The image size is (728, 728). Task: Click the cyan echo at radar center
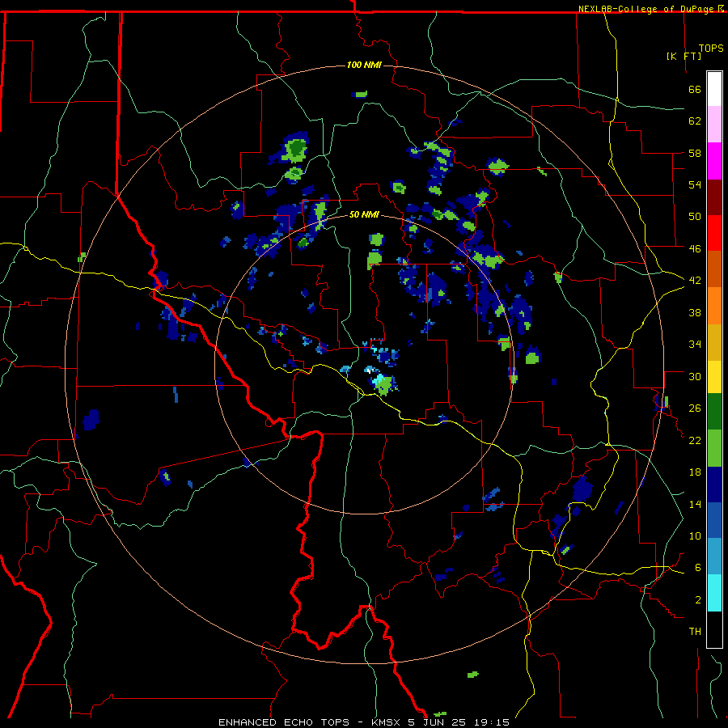pos(380,379)
